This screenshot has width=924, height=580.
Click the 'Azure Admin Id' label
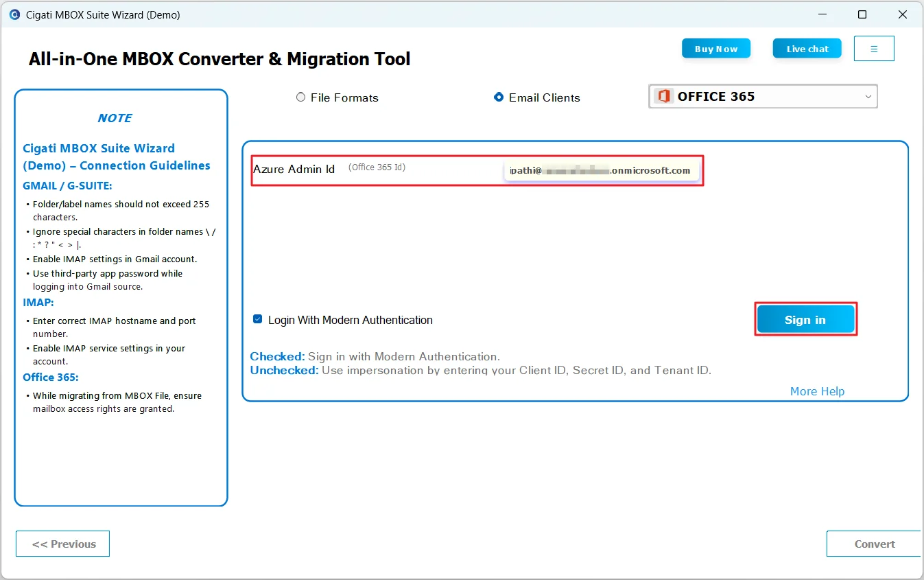click(x=294, y=169)
